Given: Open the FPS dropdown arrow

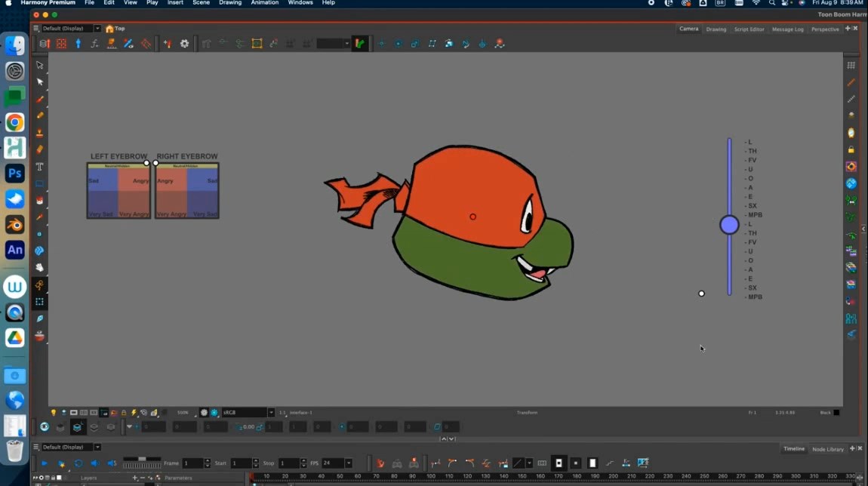Looking at the screenshot, I should (349, 463).
